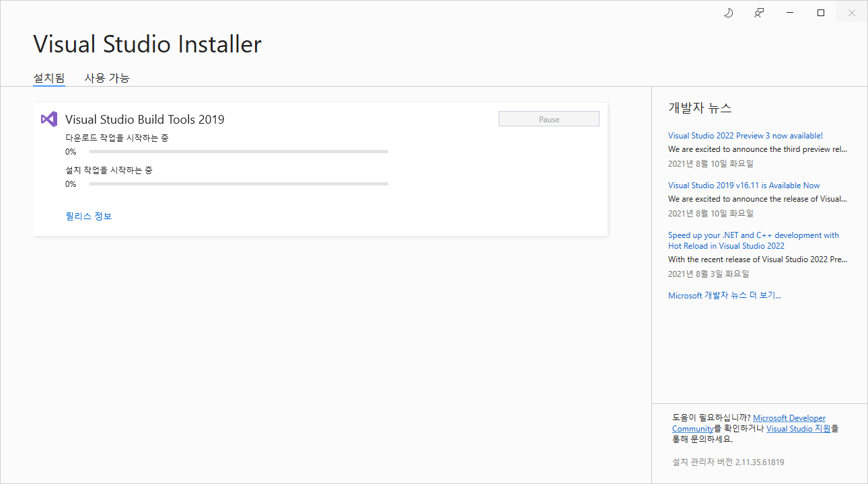
Task: Click the 설치 작업을 시작하는 중 status text
Action: point(109,170)
